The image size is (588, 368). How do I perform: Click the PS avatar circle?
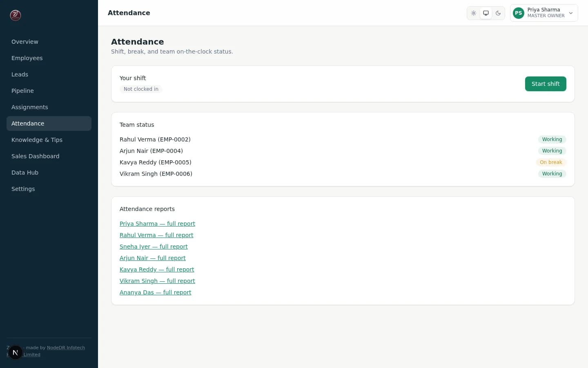519,13
